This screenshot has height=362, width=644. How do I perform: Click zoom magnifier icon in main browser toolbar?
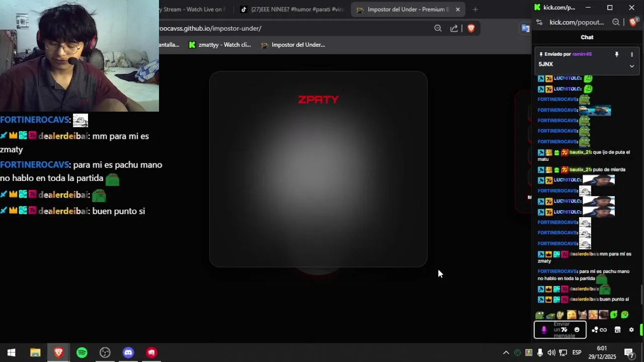tap(438, 29)
